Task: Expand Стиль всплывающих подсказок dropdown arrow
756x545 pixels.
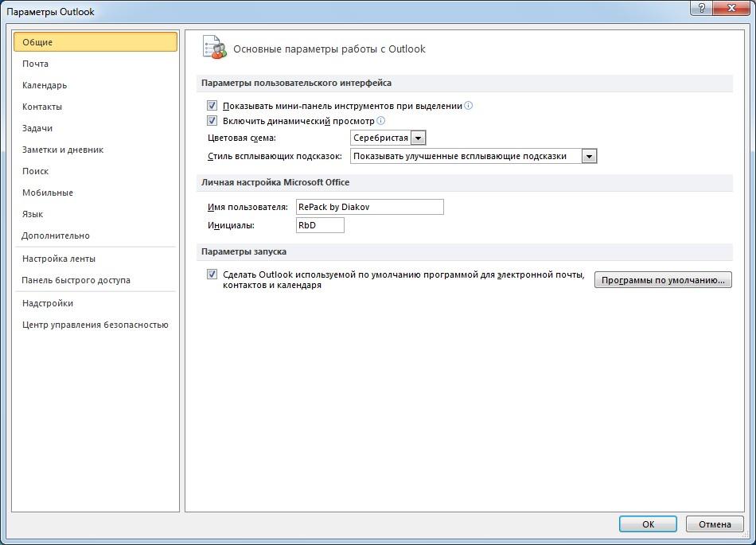Action: (589, 156)
